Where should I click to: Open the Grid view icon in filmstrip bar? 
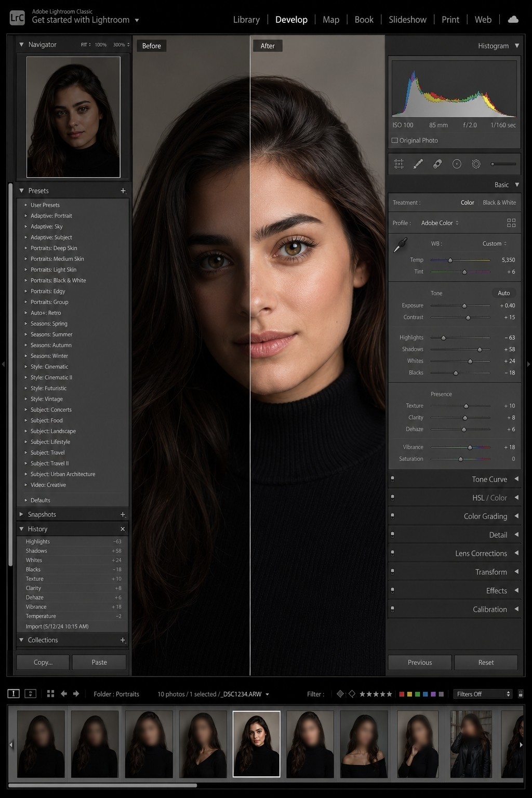[x=50, y=694]
